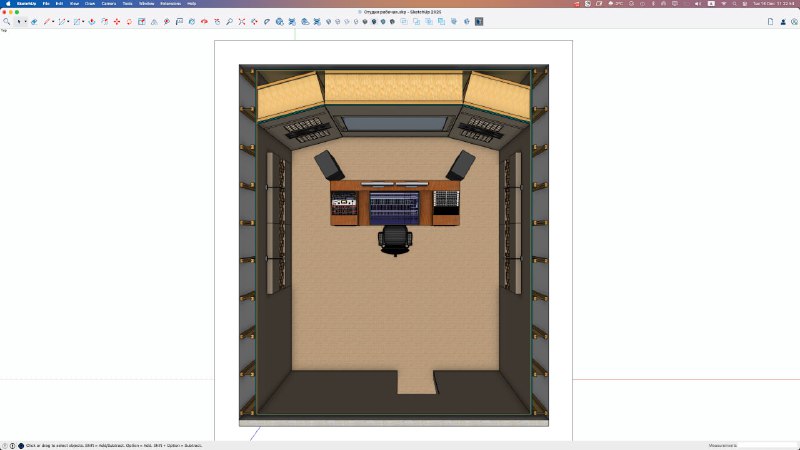Expand the Select tool dropdown arrow
The width and height of the screenshot is (800, 450).
[x=26, y=22]
